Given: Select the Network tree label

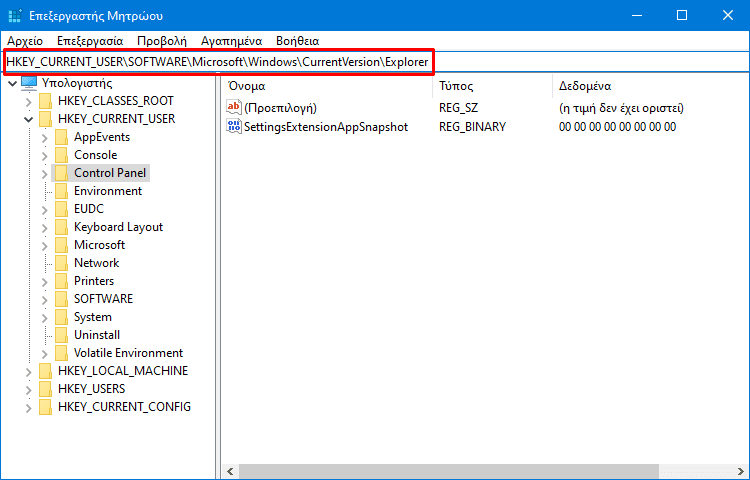Looking at the screenshot, I should click(96, 263).
